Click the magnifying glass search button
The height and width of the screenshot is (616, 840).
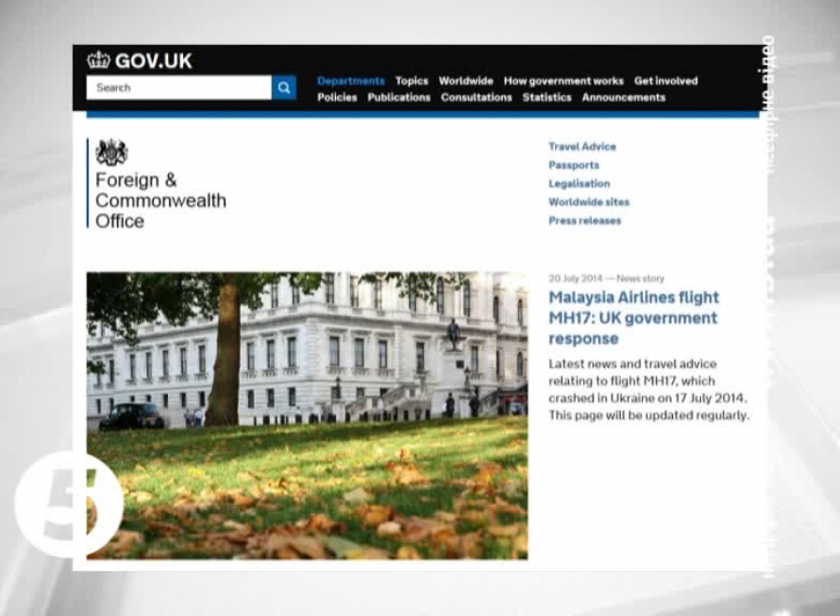coord(284,88)
